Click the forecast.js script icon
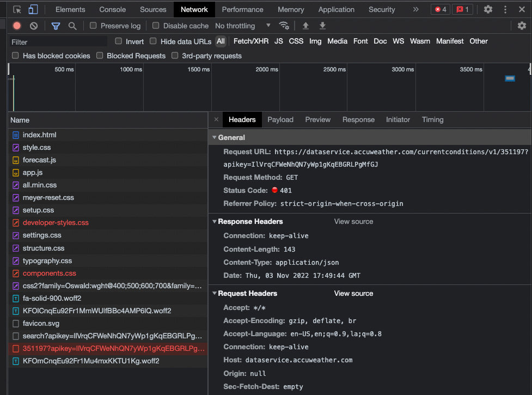This screenshot has height=395, width=532. click(x=16, y=160)
